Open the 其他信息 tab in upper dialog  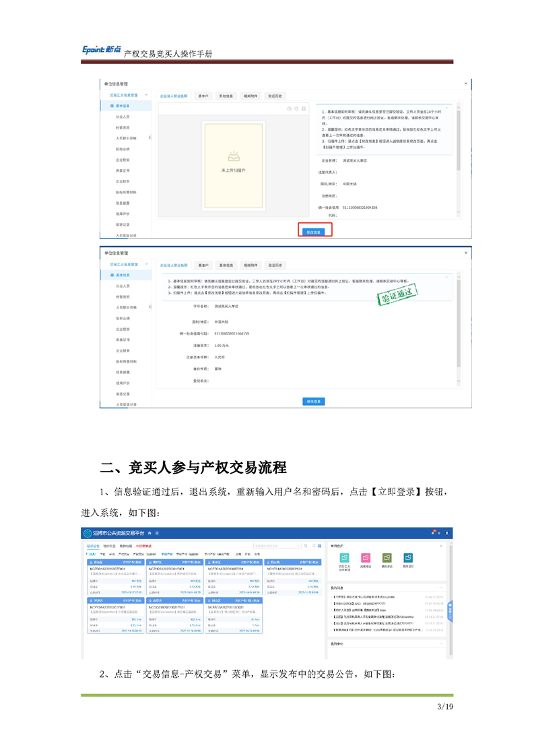tap(226, 96)
